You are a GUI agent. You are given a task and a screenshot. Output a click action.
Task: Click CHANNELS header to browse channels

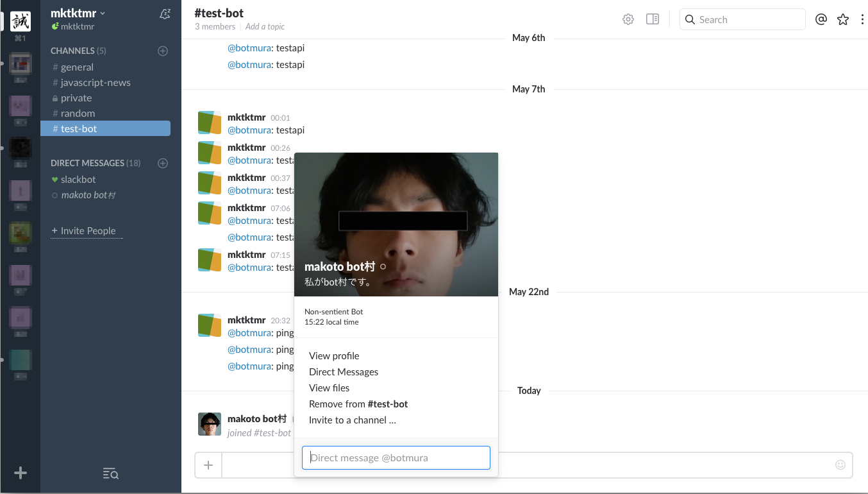[x=72, y=51]
